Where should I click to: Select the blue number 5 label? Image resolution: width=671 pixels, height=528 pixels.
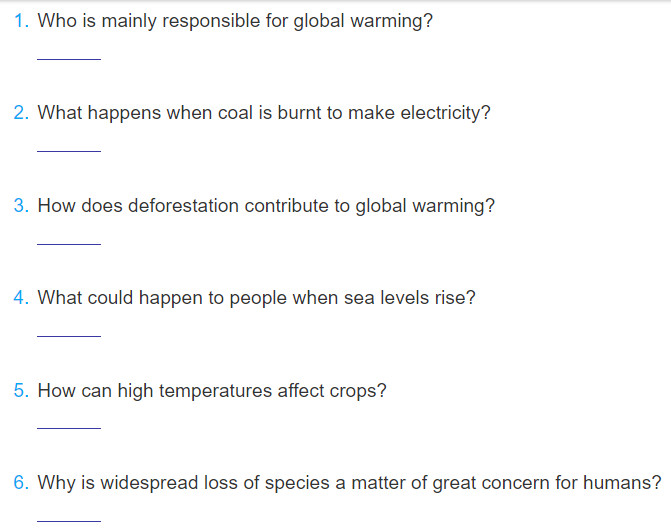pyautogui.click(x=21, y=390)
